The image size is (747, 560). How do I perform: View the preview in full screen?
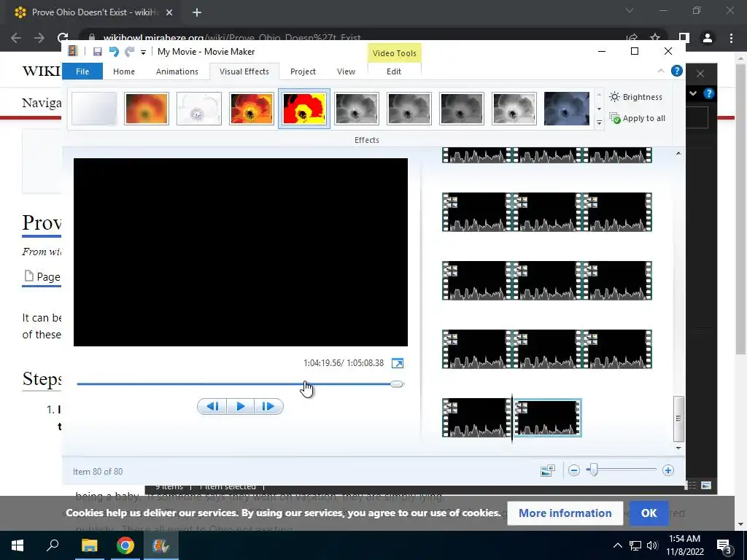(x=398, y=363)
